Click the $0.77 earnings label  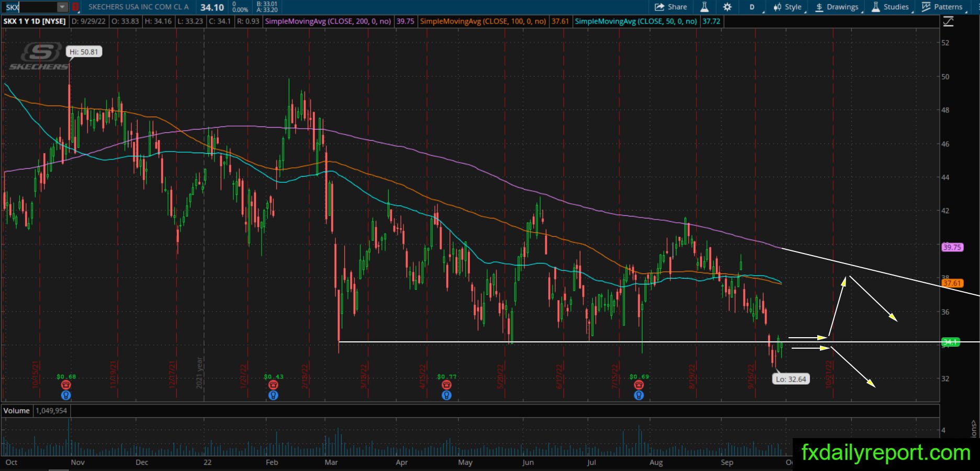(447, 376)
